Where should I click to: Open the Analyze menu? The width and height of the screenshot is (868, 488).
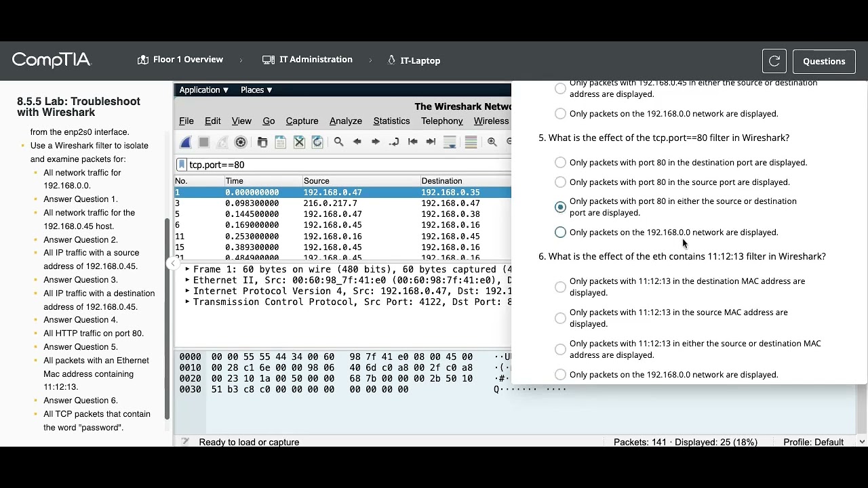(x=346, y=121)
